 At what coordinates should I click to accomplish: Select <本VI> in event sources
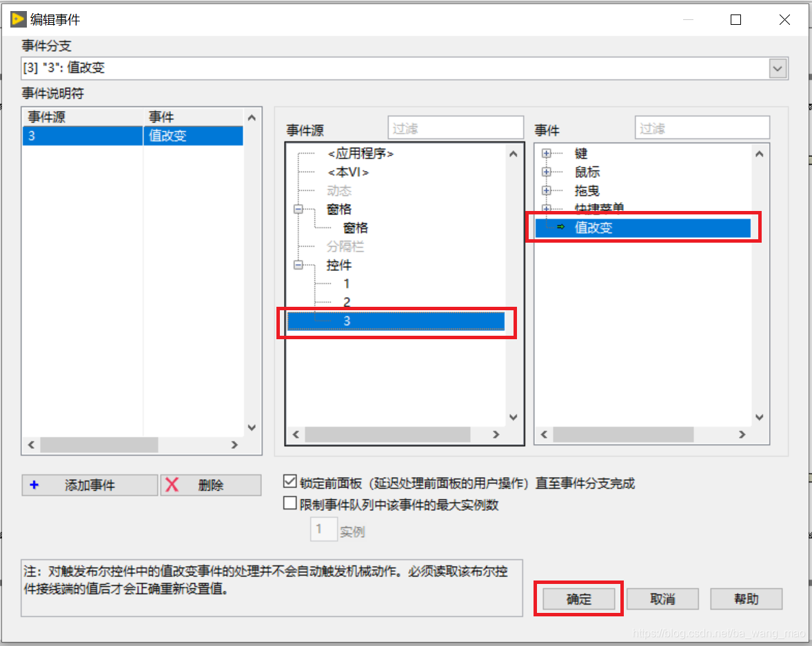click(348, 172)
